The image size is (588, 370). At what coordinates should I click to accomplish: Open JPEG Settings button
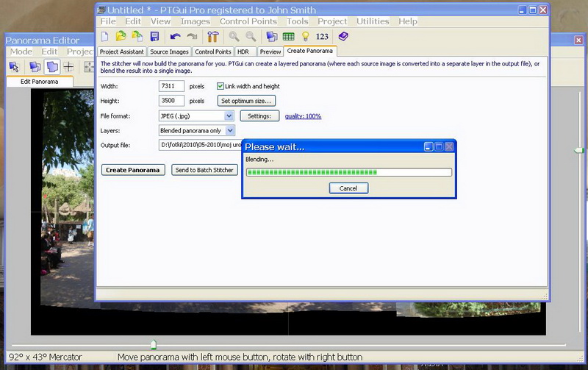(x=259, y=116)
